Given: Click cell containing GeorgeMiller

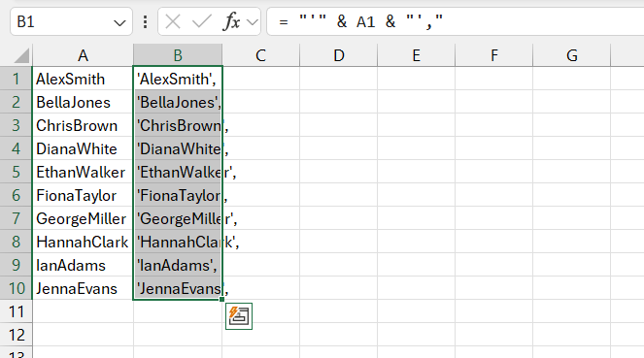Looking at the screenshot, I should 83,218.
